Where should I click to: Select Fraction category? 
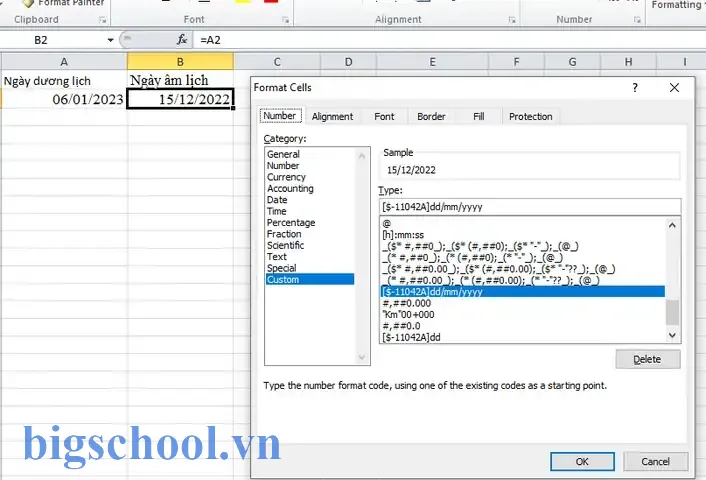point(310,234)
